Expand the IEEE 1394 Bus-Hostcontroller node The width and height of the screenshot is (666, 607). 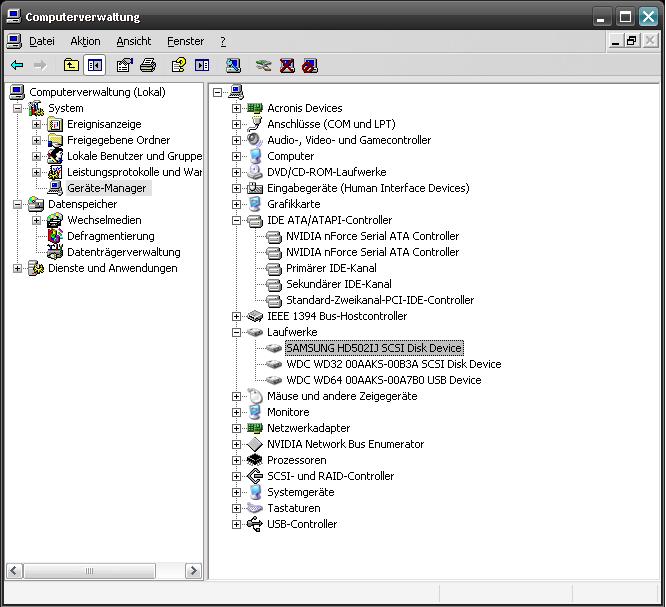click(x=237, y=316)
